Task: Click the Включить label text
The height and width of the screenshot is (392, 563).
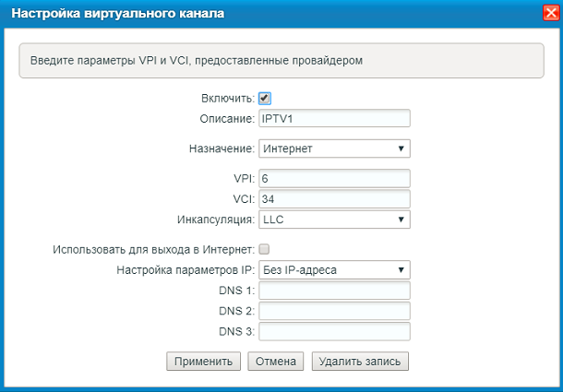Action: point(227,99)
